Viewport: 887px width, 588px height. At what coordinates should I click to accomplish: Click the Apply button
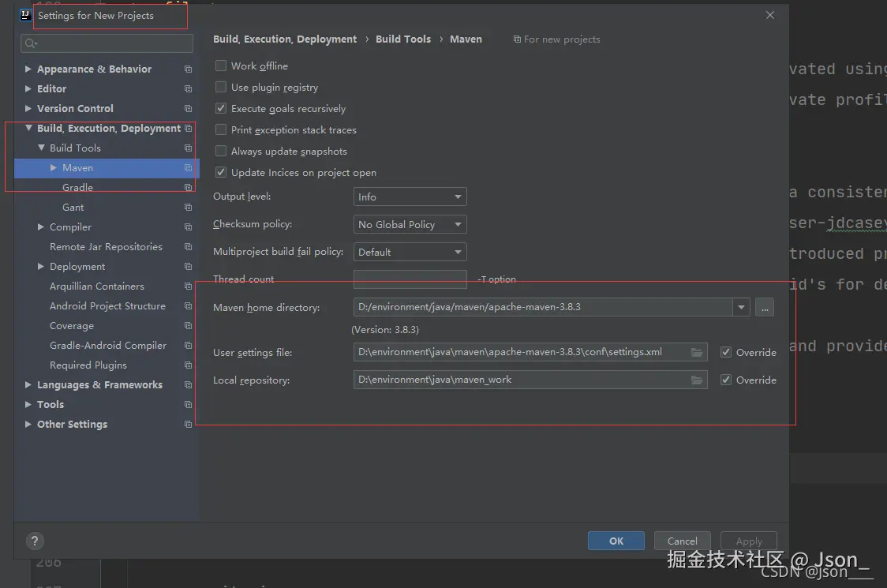[749, 541]
